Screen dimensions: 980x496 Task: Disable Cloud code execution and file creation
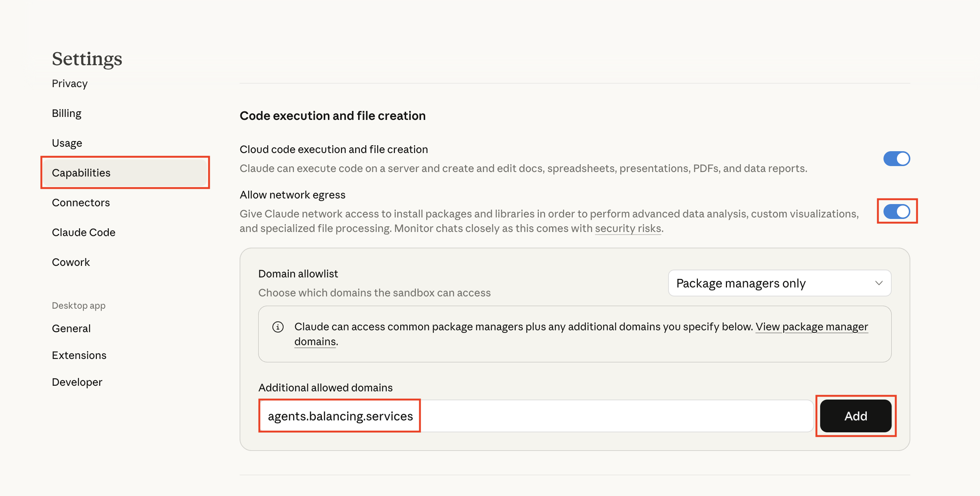[x=897, y=159]
